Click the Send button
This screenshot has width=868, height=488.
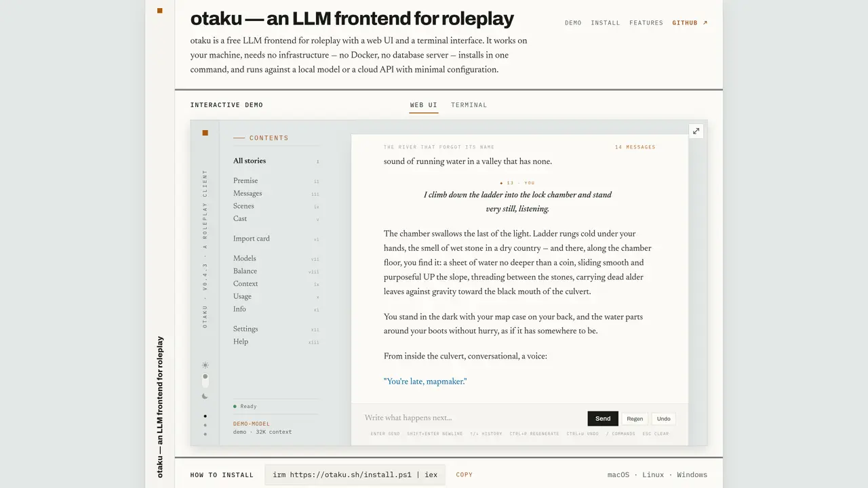point(603,418)
